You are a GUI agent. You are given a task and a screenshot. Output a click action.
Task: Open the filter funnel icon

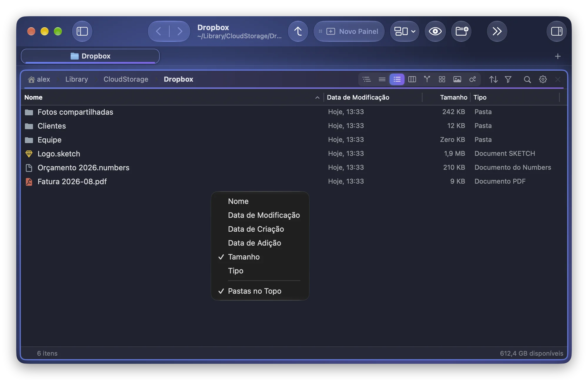click(508, 79)
